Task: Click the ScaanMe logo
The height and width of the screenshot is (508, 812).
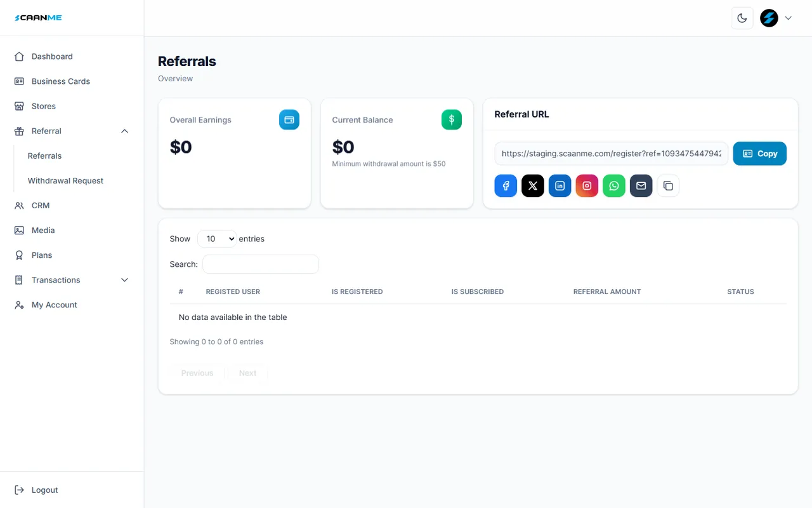Action: [x=38, y=18]
